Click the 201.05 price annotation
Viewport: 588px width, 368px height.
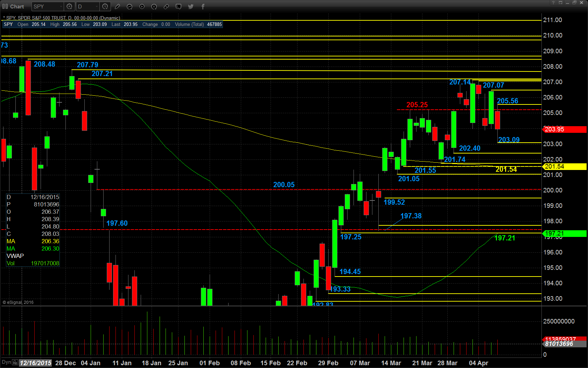coord(409,179)
